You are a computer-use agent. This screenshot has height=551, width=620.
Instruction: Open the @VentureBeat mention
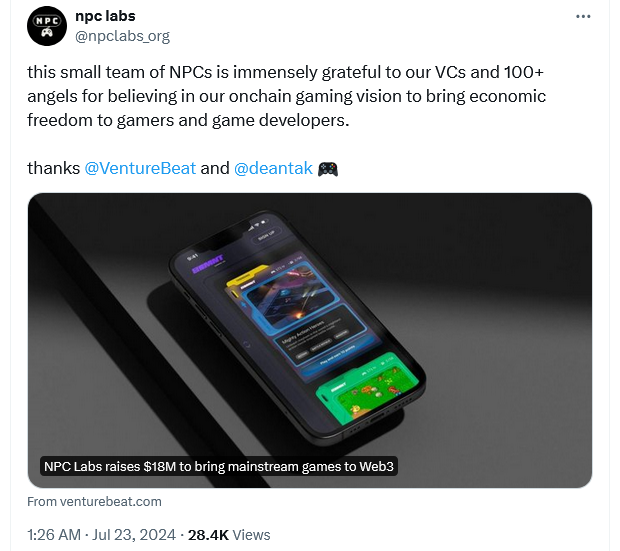140,168
